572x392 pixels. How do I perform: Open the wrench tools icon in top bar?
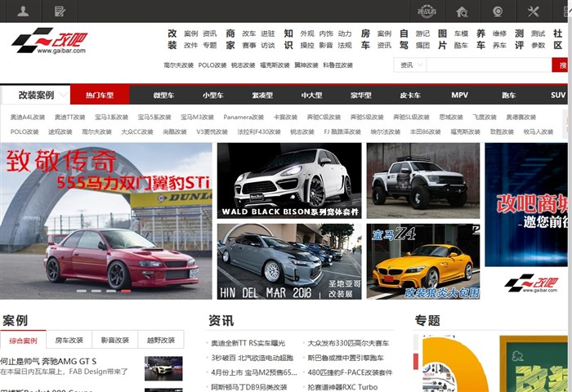533,11
